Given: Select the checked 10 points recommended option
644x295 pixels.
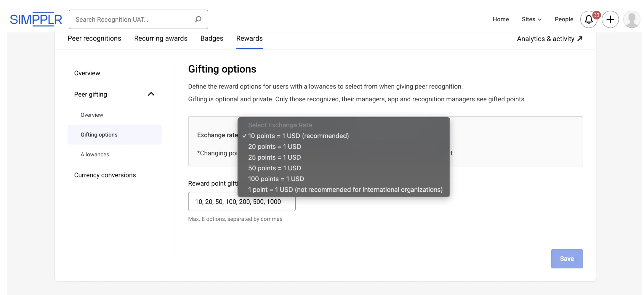Looking at the screenshot, I should coord(298,136).
